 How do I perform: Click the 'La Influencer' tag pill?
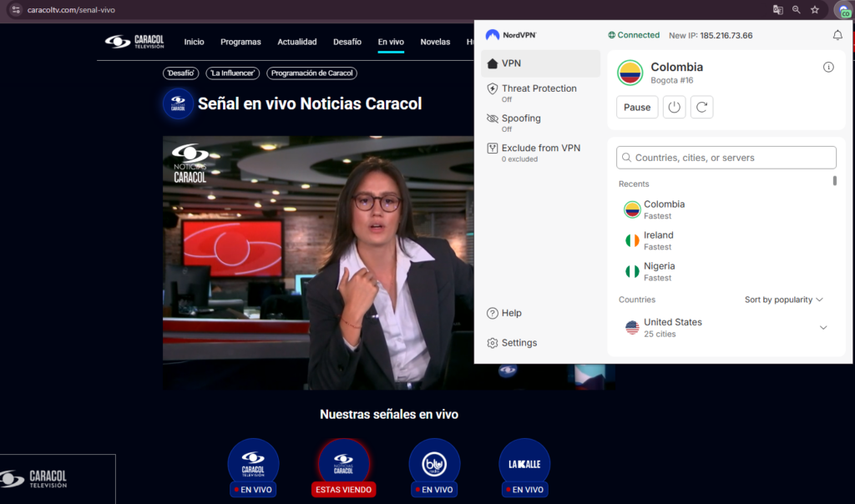coord(233,73)
